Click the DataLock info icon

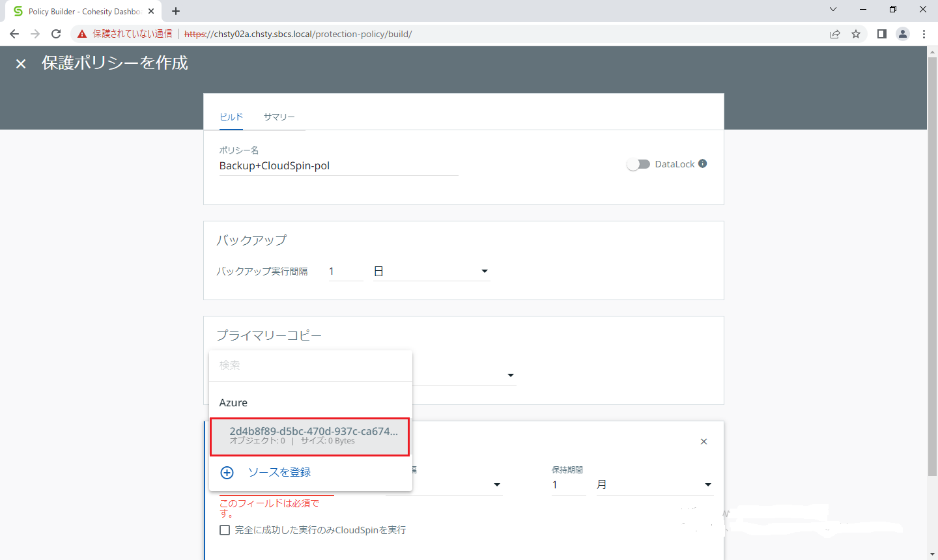(x=703, y=163)
